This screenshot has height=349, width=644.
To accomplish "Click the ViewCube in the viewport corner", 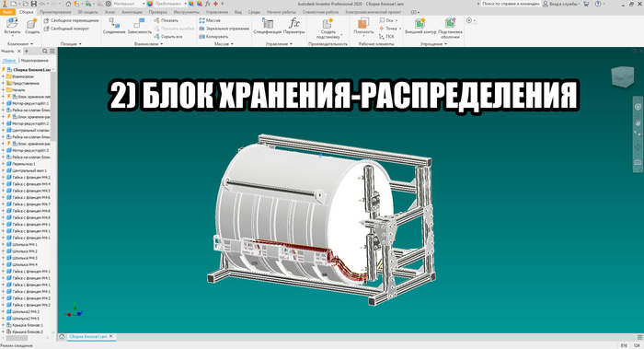I will pyautogui.click(x=622, y=76).
